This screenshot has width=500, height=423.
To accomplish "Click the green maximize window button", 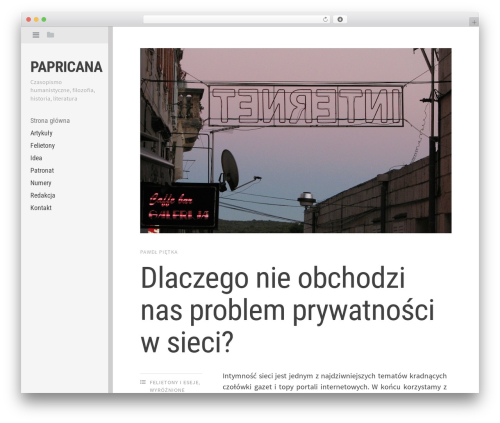I will pyautogui.click(x=44, y=19).
